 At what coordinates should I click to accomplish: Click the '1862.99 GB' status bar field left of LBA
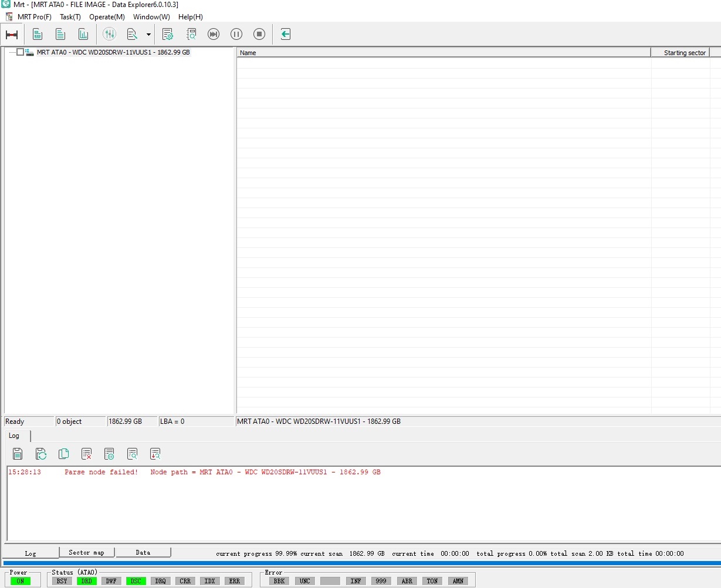pyautogui.click(x=132, y=422)
